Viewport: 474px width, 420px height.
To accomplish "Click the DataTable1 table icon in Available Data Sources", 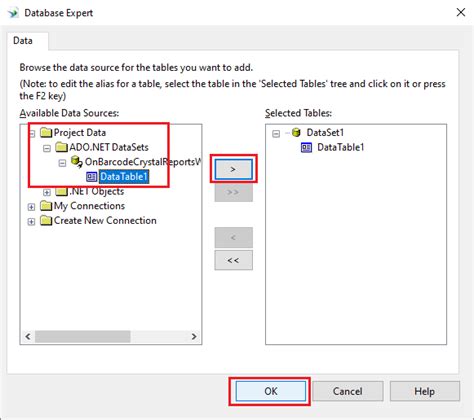I will 91,177.
